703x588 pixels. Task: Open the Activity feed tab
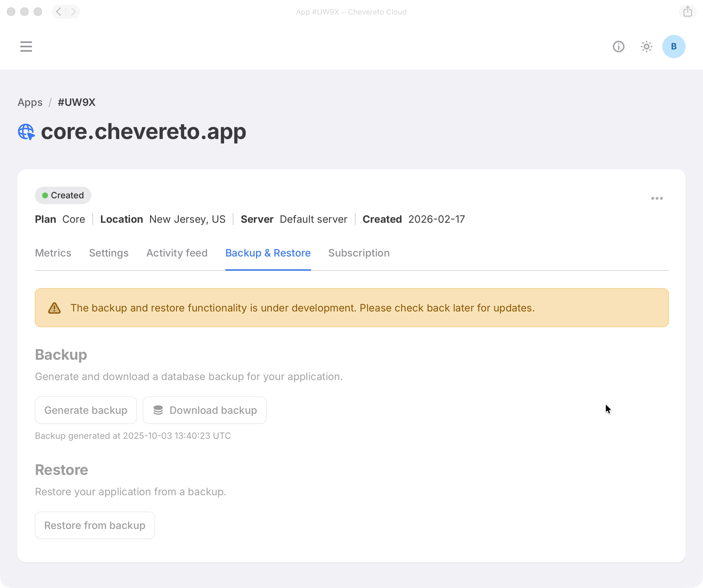click(177, 253)
